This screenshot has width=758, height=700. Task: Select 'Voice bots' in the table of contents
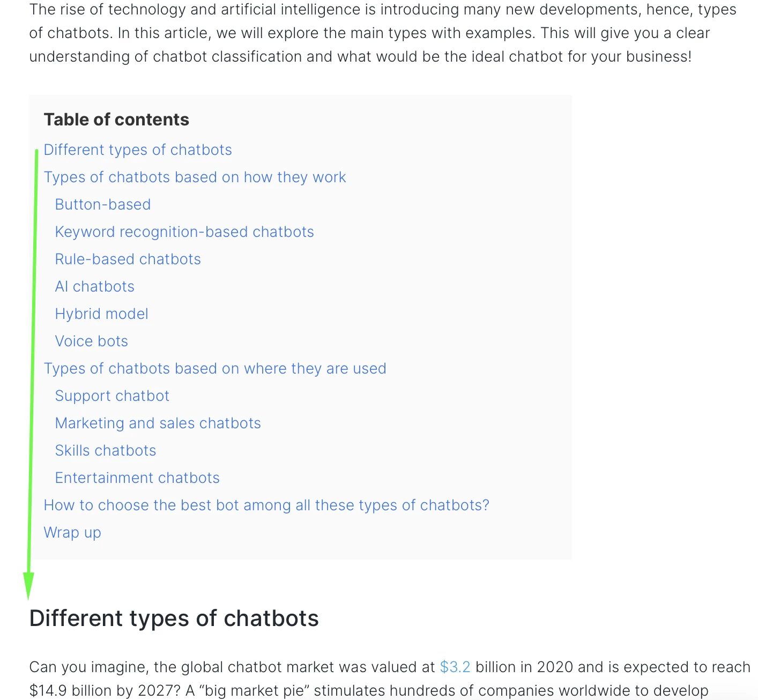click(x=91, y=341)
